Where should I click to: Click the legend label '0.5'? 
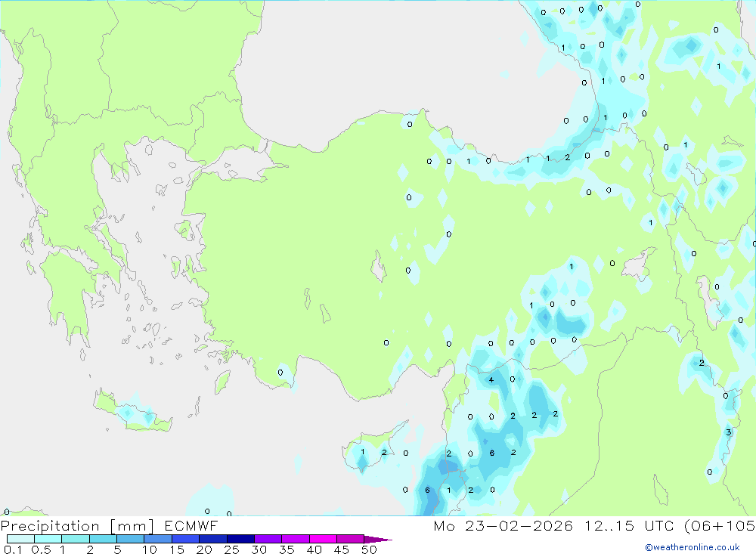click(41, 549)
